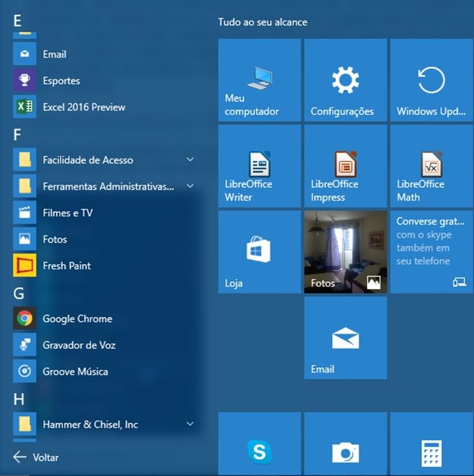
Task: Open Excel 2016 Preview from app list
Action: coord(84,107)
